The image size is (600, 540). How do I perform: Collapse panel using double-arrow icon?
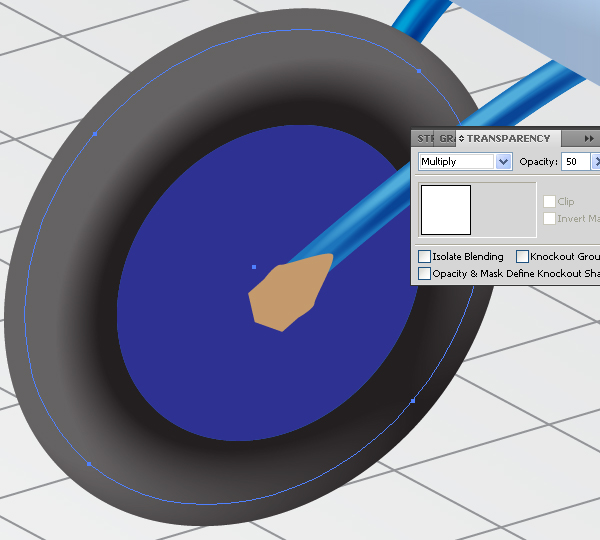[x=589, y=139]
